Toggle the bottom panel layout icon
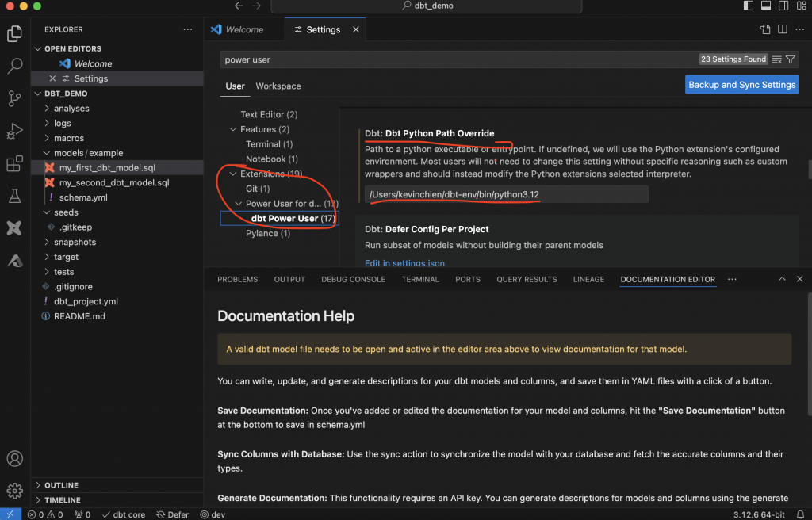Screen dimensions: 812x520 [x=766, y=6]
